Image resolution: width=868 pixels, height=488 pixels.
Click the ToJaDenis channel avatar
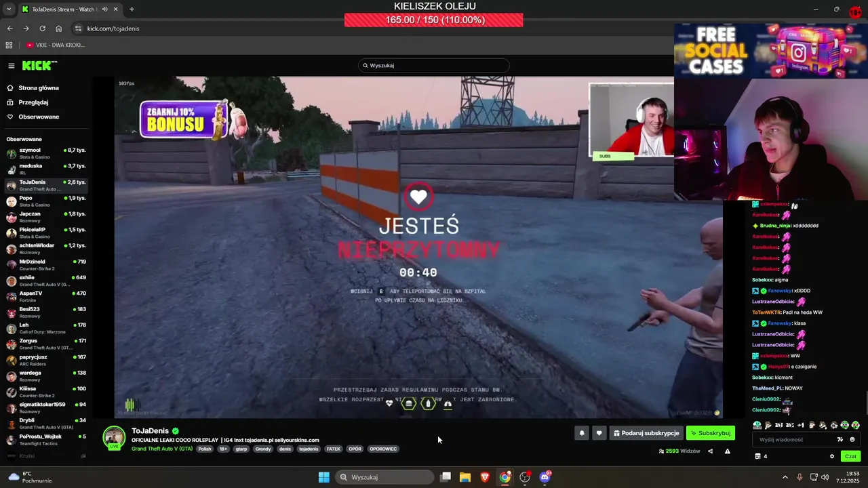click(x=114, y=438)
